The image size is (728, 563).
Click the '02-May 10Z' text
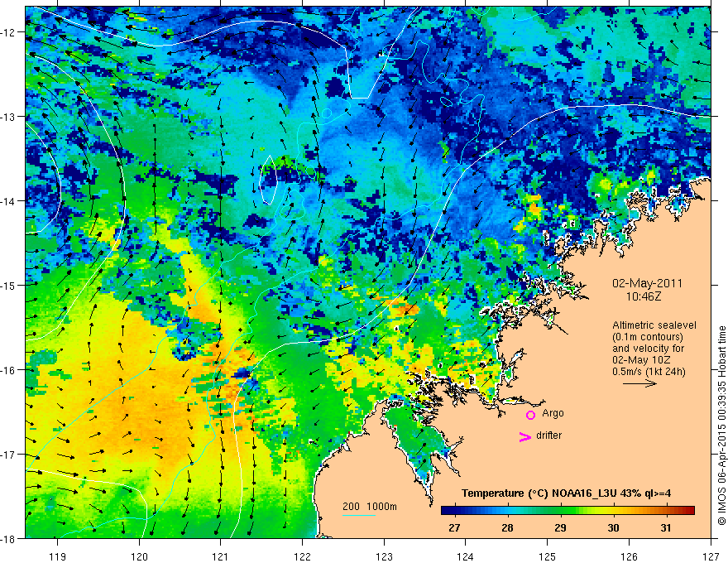point(640,360)
